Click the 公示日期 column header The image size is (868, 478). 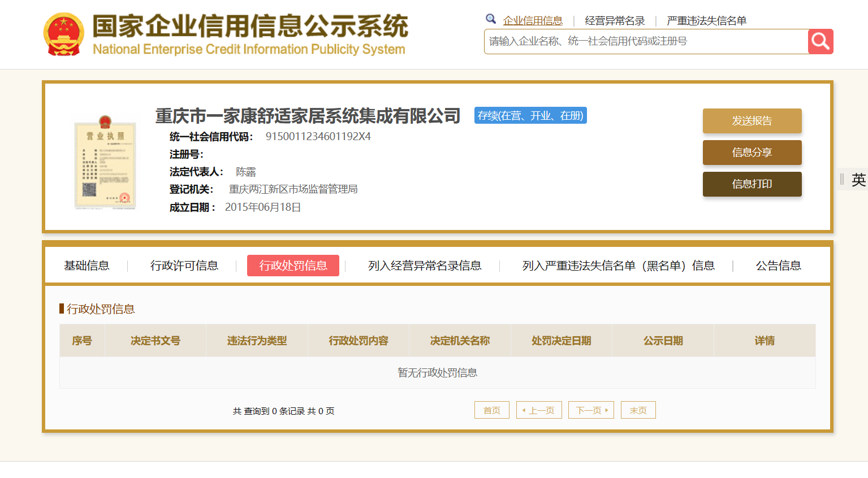pyautogui.click(x=663, y=341)
